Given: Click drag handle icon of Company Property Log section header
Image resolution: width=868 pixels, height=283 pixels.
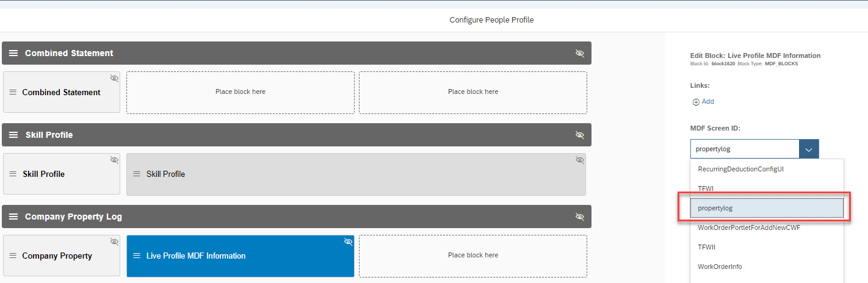Looking at the screenshot, I should coord(13,217).
